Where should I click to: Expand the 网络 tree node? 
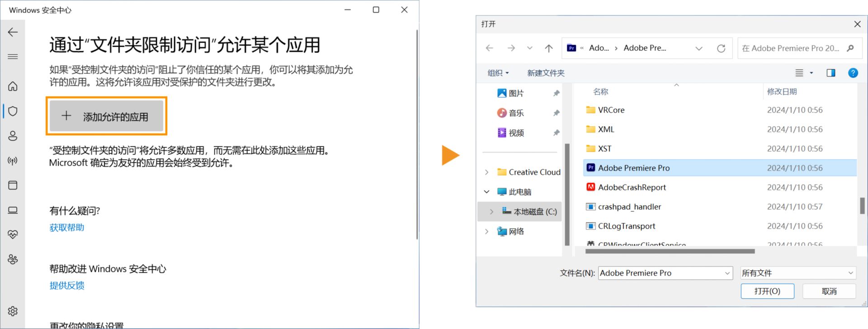click(x=486, y=231)
